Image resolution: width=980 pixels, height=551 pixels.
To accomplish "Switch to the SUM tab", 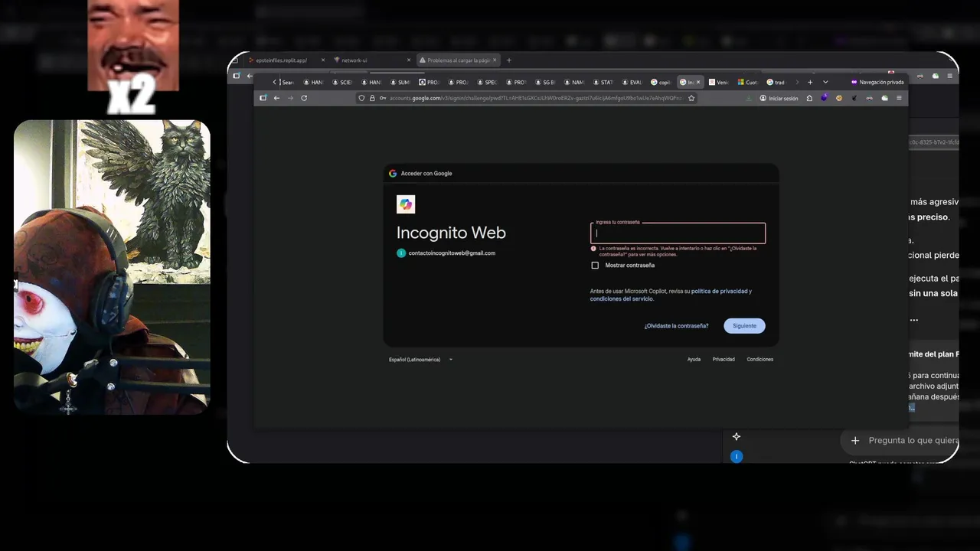I will (400, 82).
